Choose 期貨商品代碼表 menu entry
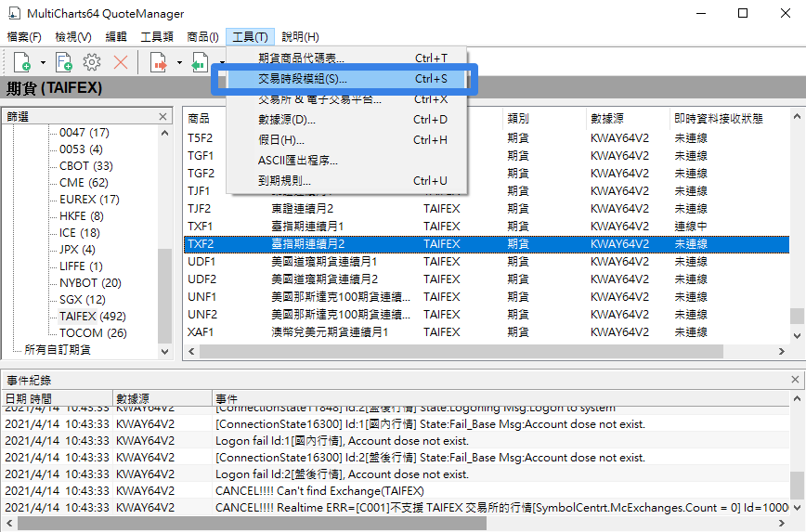The height and width of the screenshot is (532, 806). point(346,58)
